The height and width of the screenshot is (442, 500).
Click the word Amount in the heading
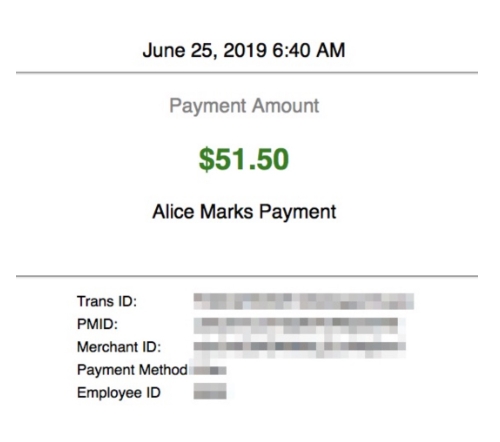[286, 106]
